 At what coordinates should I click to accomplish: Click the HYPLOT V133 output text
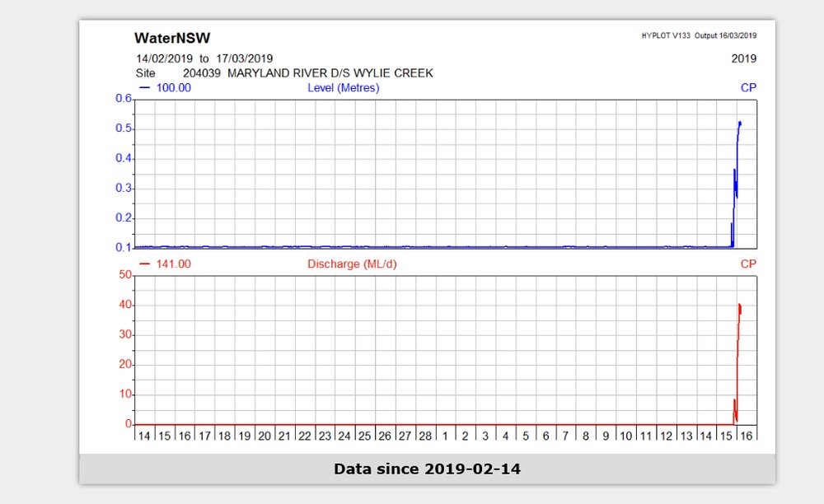698,36
